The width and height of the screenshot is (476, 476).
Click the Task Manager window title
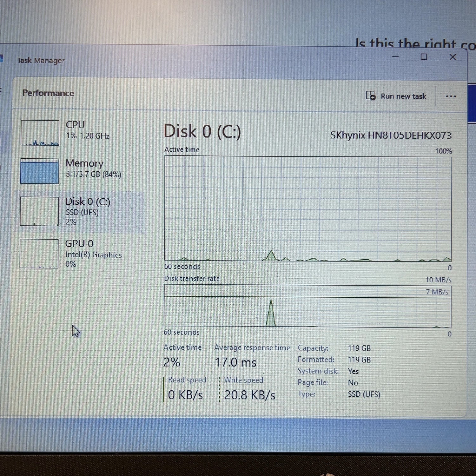point(41,60)
